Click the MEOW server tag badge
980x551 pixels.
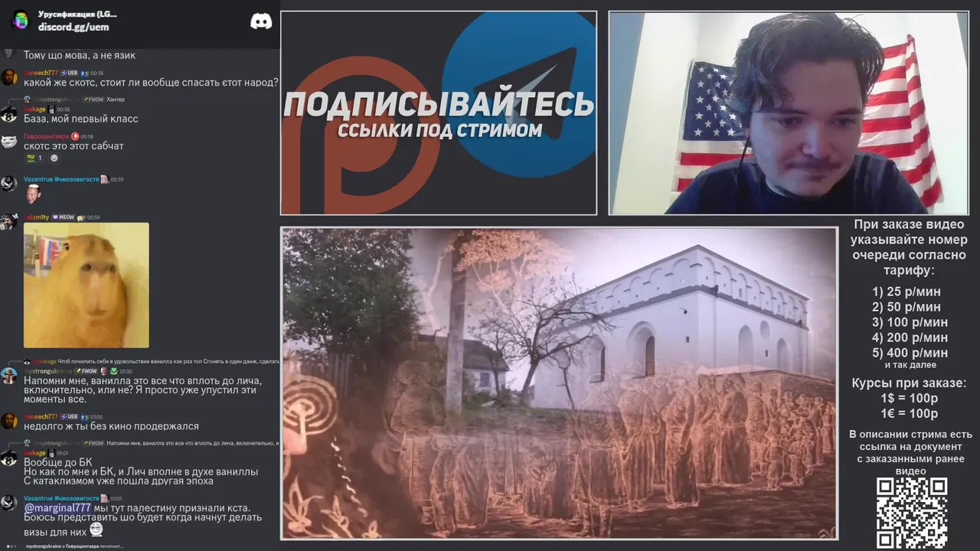(x=63, y=217)
